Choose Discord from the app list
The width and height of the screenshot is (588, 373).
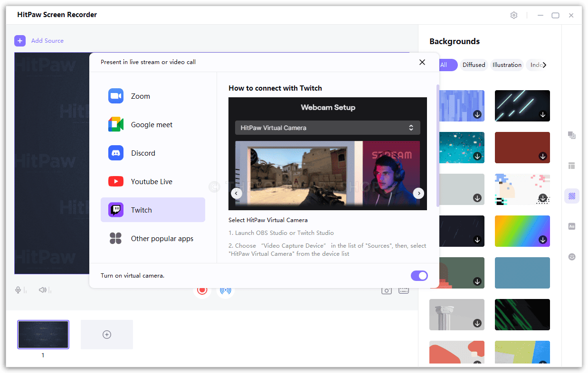153,153
